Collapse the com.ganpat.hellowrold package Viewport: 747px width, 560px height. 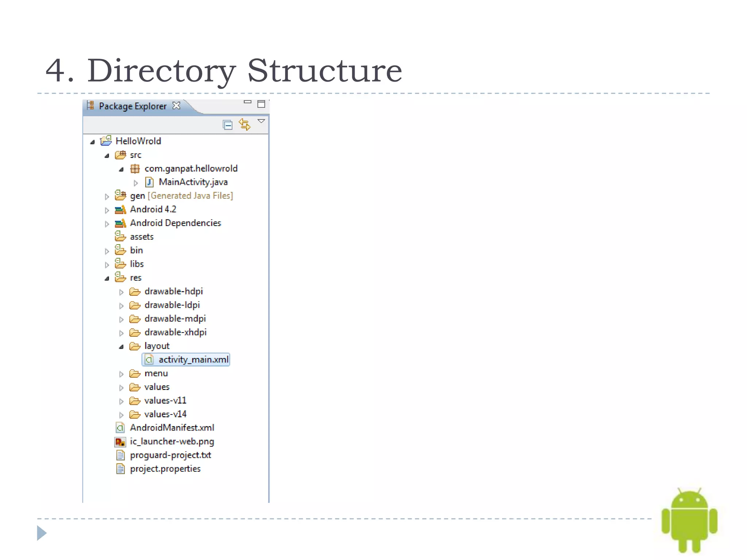(121, 169)
